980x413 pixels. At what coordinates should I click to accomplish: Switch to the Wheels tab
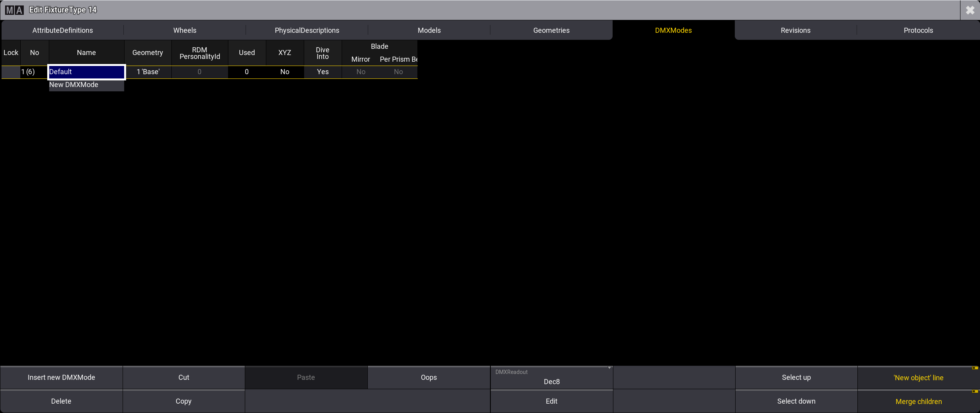(185, 30)
